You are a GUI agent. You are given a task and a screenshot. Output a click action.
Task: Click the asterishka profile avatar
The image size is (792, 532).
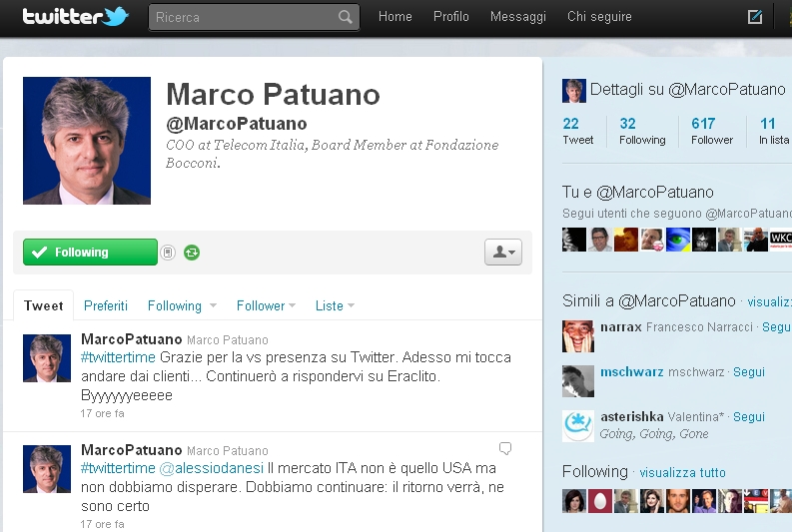(x=578, y=426)
